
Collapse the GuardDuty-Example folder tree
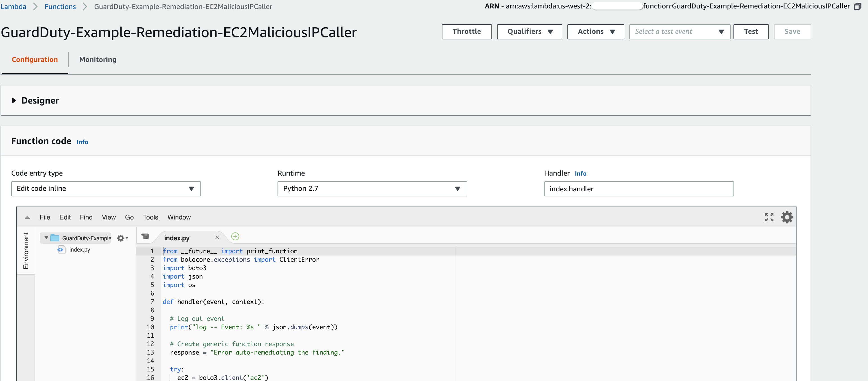(46, 238)
